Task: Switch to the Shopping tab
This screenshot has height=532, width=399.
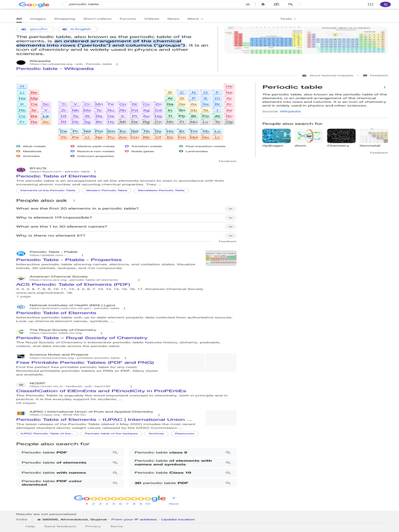Action: click(64, 19)
